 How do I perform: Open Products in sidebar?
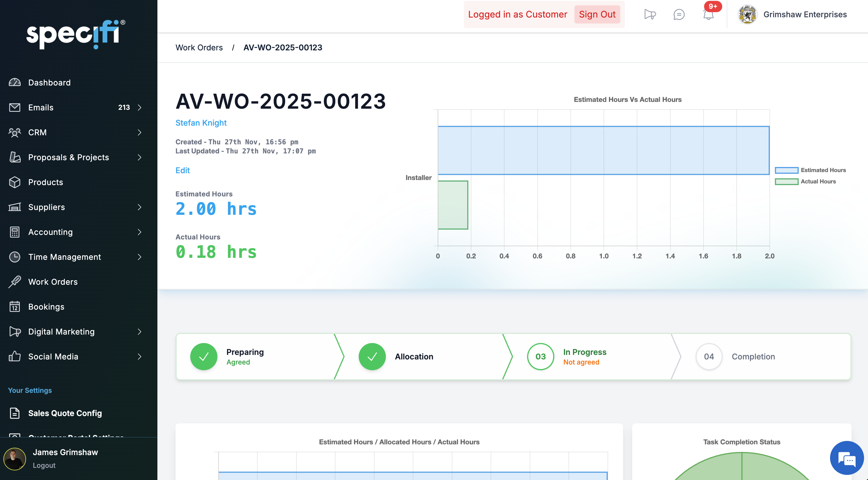tap(46, 182)
